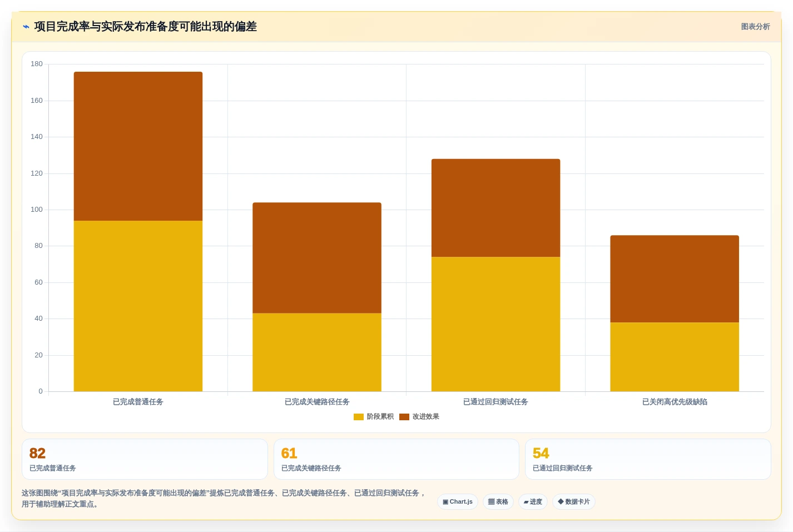Click brown 改进效果 segment of 已通过回归测试任务 bar

(496, 208)
